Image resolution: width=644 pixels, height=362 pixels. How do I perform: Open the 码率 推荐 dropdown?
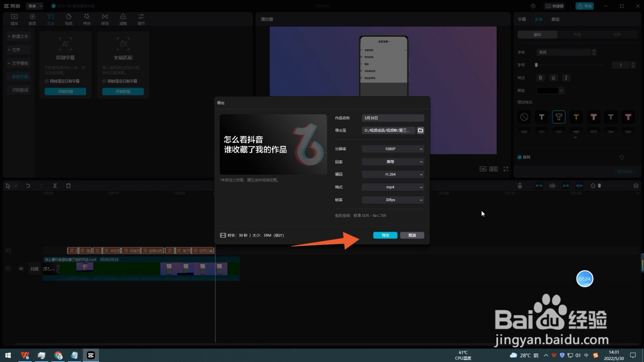393,162
